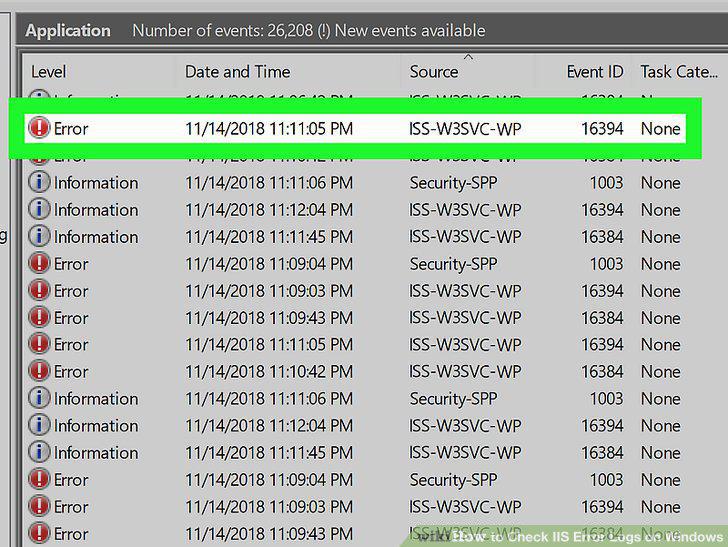The image size is (728, 547).
Task: Click info icon of topmost Security-SPP Information event
Action: click(x=39, y=182)
